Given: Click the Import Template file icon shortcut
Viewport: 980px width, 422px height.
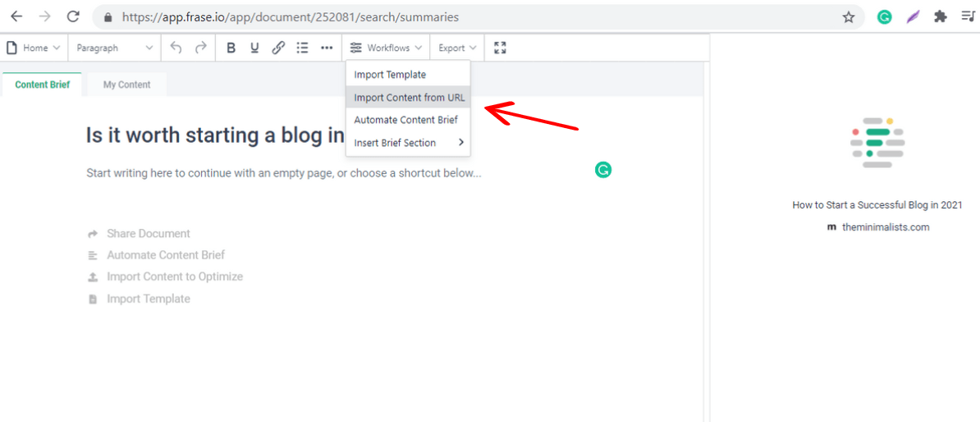Looking at the screenshot, I should pos(93,299).
